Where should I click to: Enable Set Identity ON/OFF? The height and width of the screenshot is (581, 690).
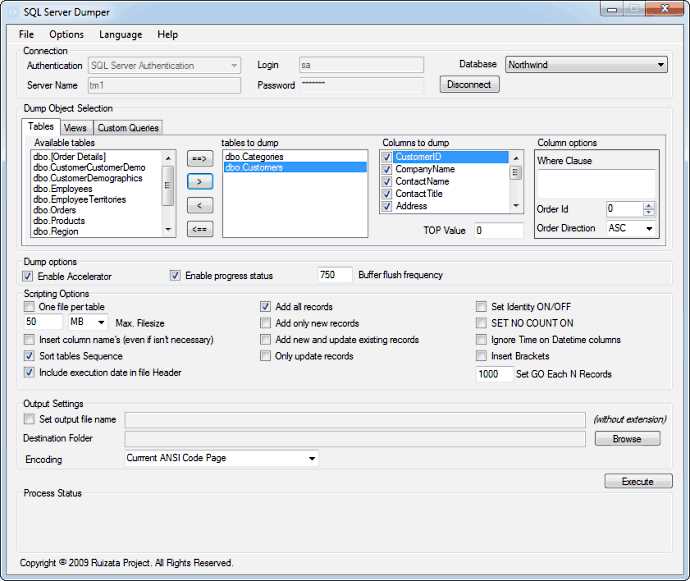481,306
